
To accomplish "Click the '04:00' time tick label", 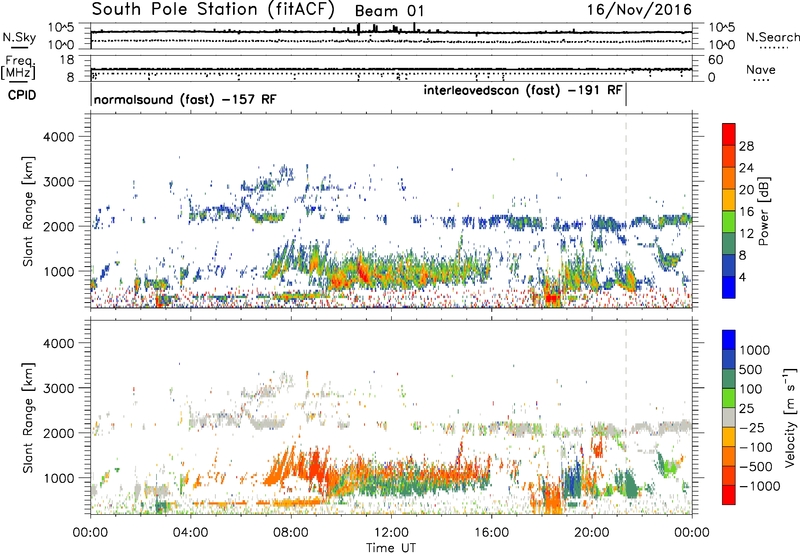I will [x=190, y=533].
